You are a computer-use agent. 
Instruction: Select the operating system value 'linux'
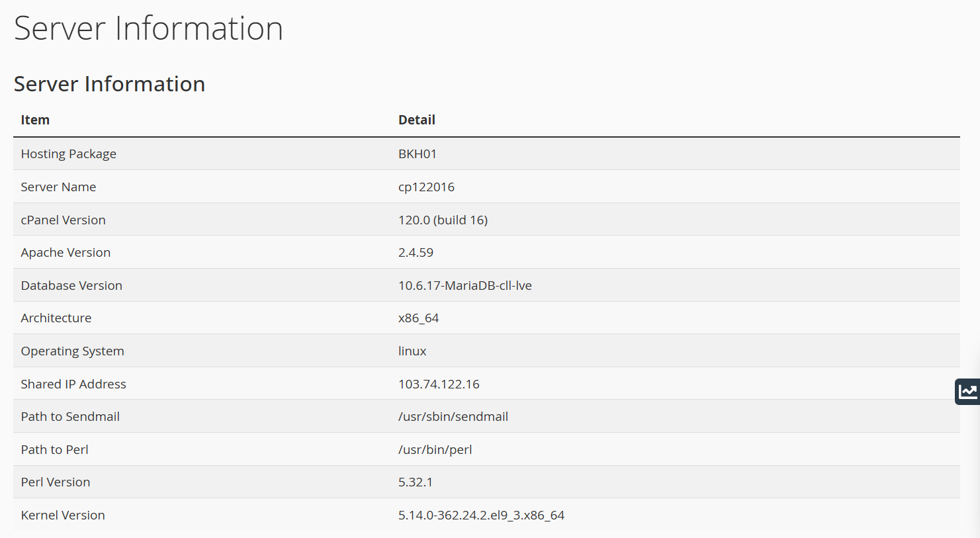(x=412, y=351)
